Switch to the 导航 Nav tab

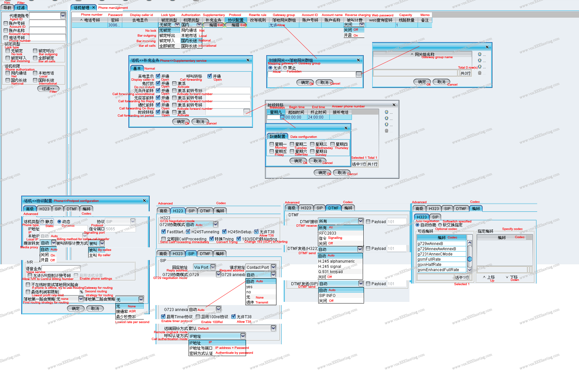8,8
